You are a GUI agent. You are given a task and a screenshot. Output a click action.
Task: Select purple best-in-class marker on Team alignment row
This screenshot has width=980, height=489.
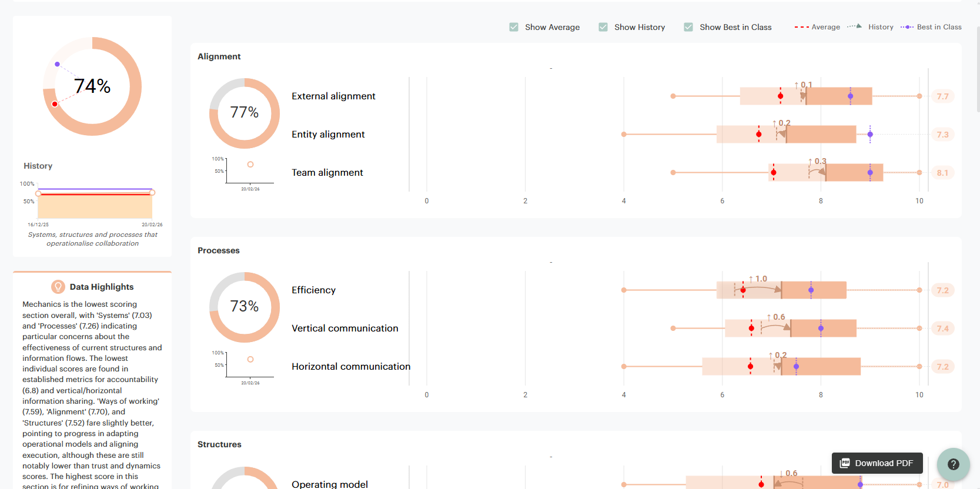coord(870,172)
